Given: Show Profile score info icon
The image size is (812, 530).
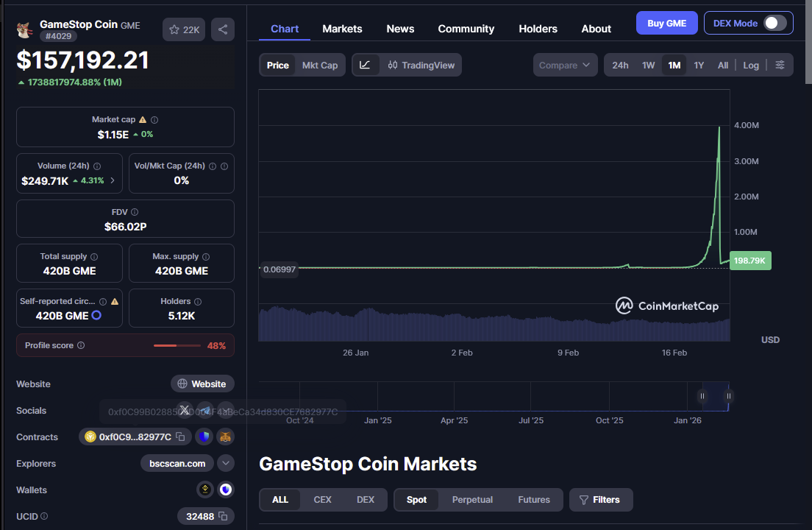Looking at the screenshot, I should (x=81, y=345).
